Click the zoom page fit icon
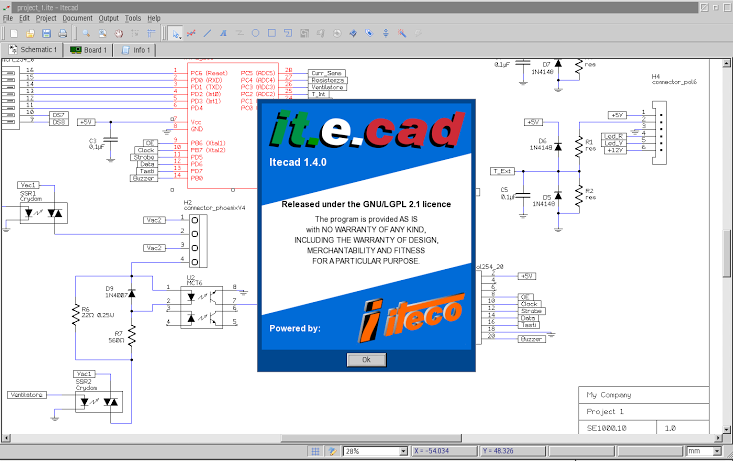733x461 pixels. pos(103,33)
